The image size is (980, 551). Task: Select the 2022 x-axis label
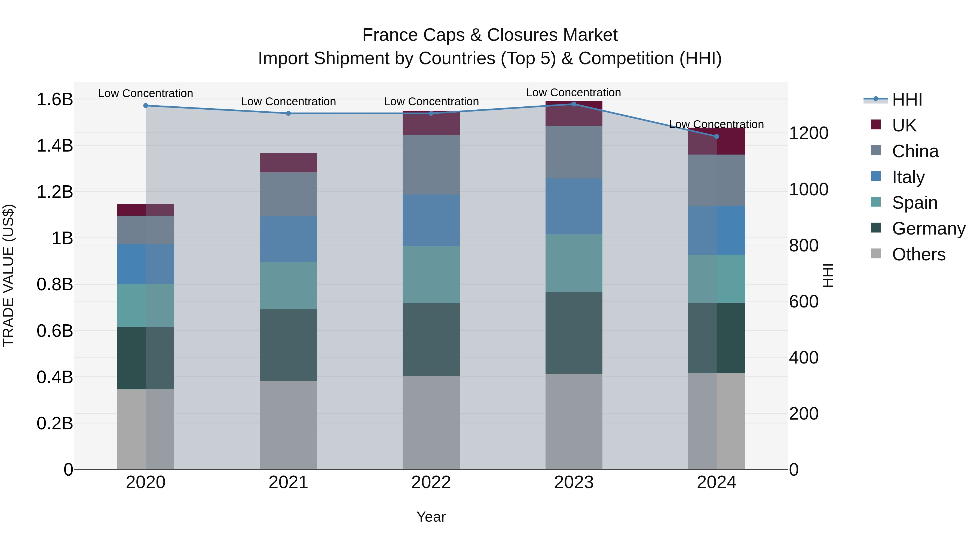[x=431, y=482]
